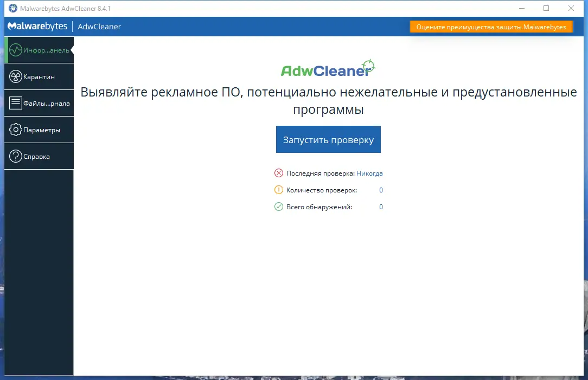Click the green checkmark detections icon

click(279, 207)
